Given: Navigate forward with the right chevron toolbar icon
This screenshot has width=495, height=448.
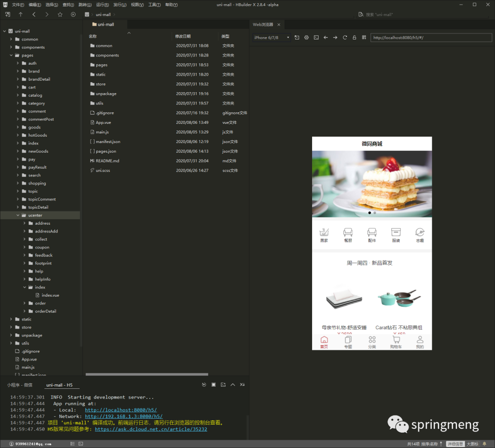Looking at the screenshot, I should pos(47,15).
